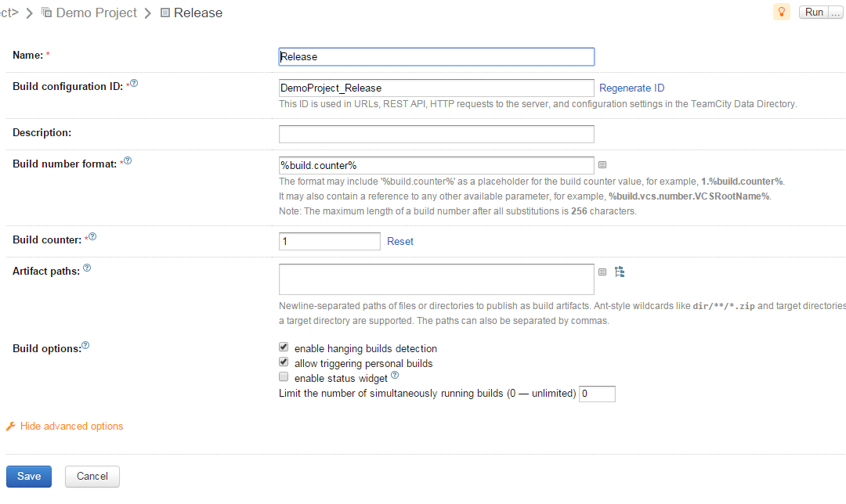The width and height of the screenshot is (846, 504).
Task: Disable hanging builds detection checkbox
Action: point(284,348)
